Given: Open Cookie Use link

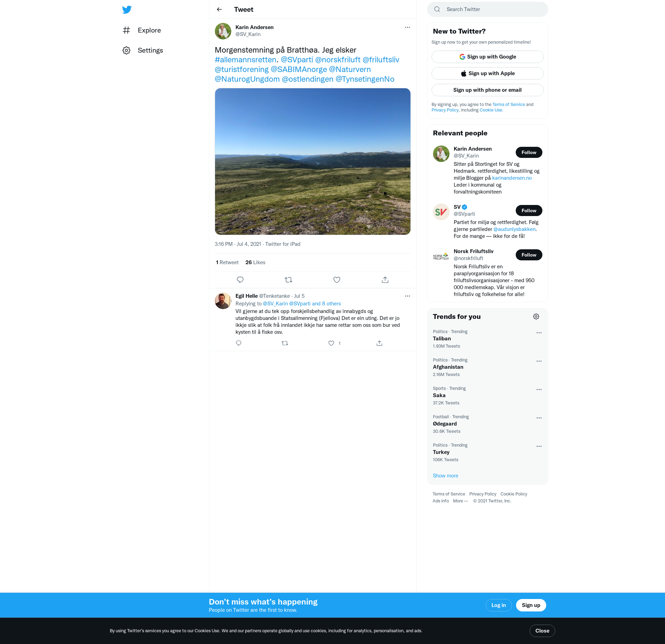Looking at the screenshot, I should [x=491, y=110].
